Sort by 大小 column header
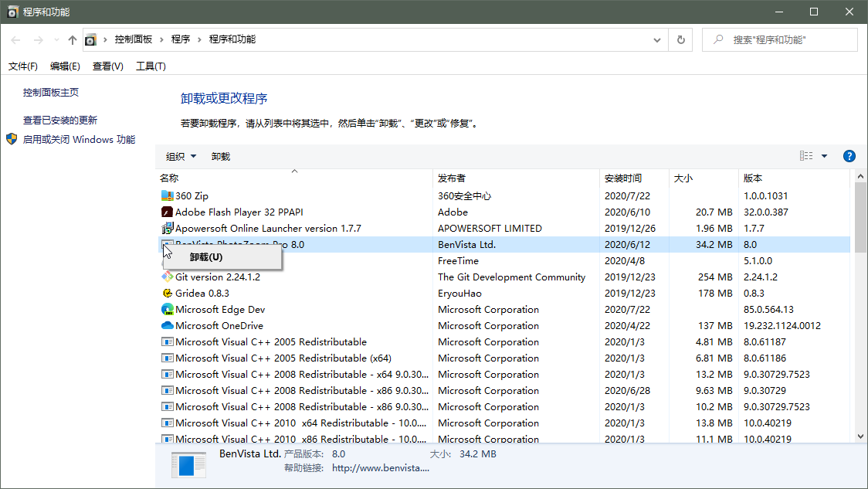 pyautogui.click(x=704, y=178)
